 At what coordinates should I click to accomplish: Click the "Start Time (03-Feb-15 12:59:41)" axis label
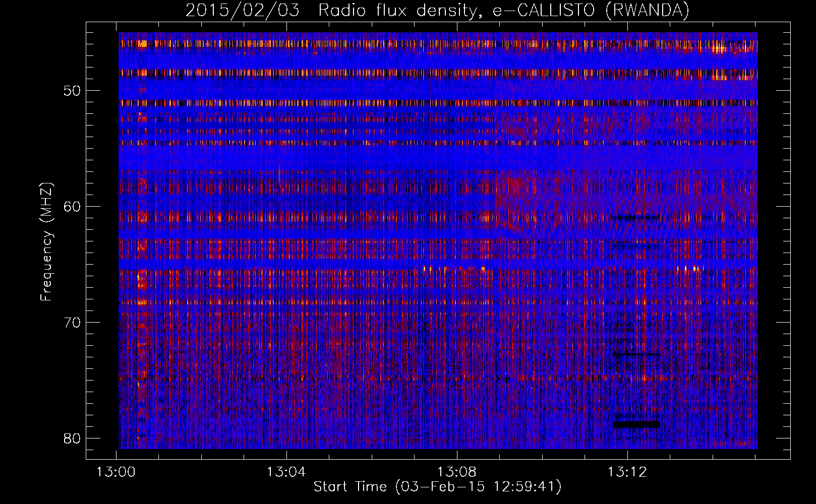point(437,487)
